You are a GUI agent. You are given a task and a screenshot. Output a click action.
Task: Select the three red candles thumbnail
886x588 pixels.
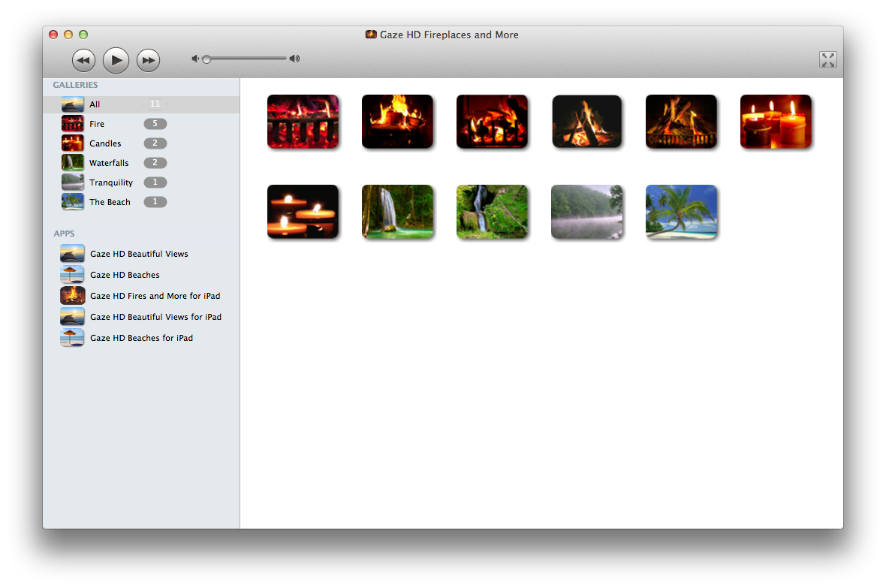tap(776, 122)
